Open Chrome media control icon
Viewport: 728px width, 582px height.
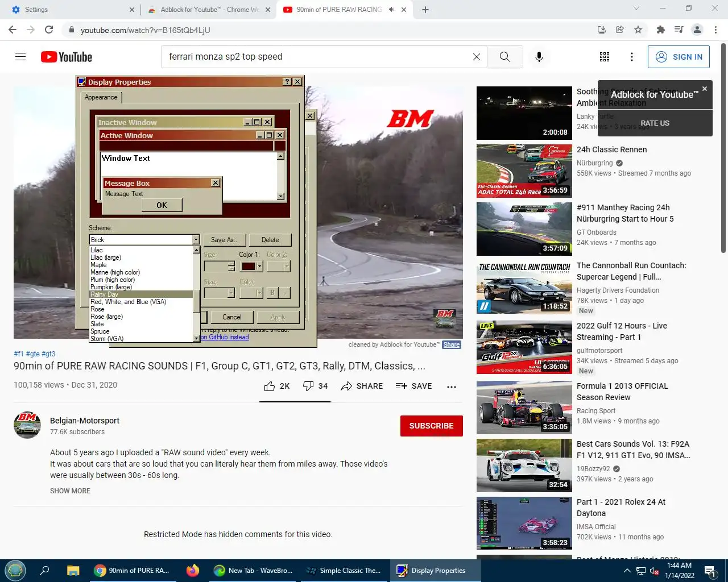(679, 30)
